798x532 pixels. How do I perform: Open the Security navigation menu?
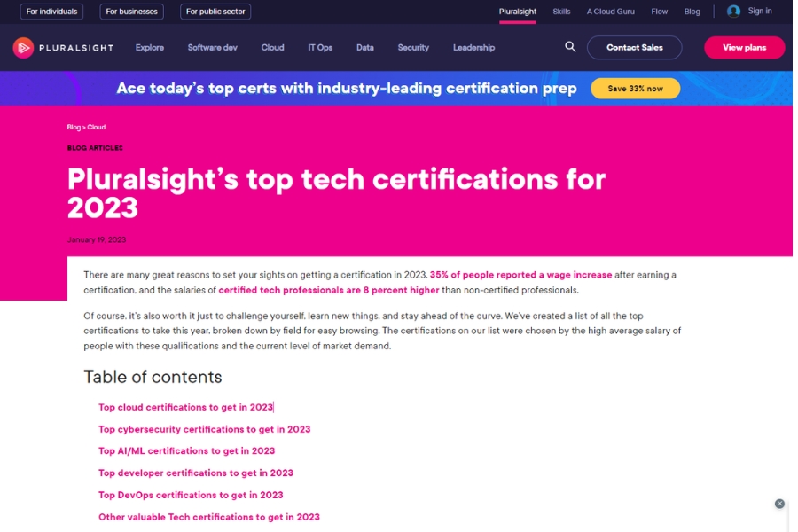click(x=413, y=47)
